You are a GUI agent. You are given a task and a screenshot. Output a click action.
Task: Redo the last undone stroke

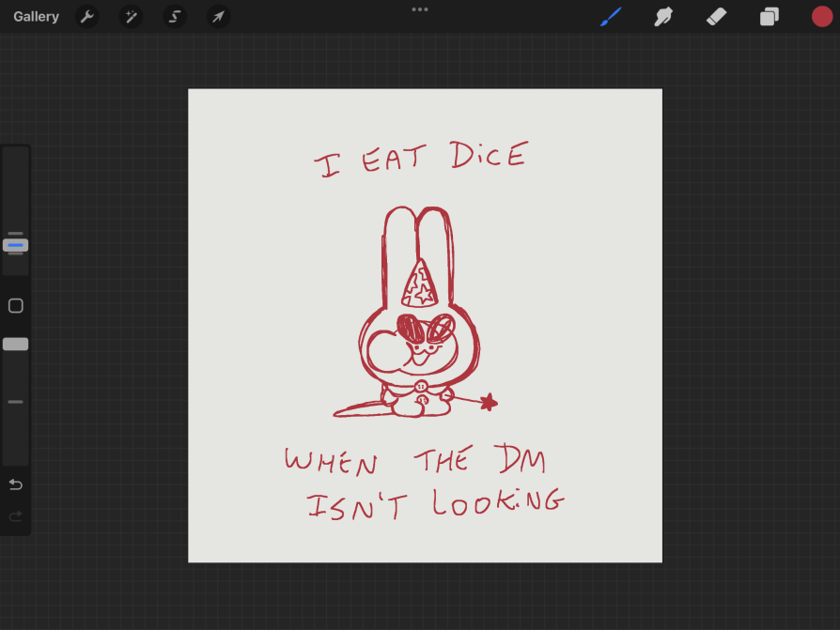(15, 516)
